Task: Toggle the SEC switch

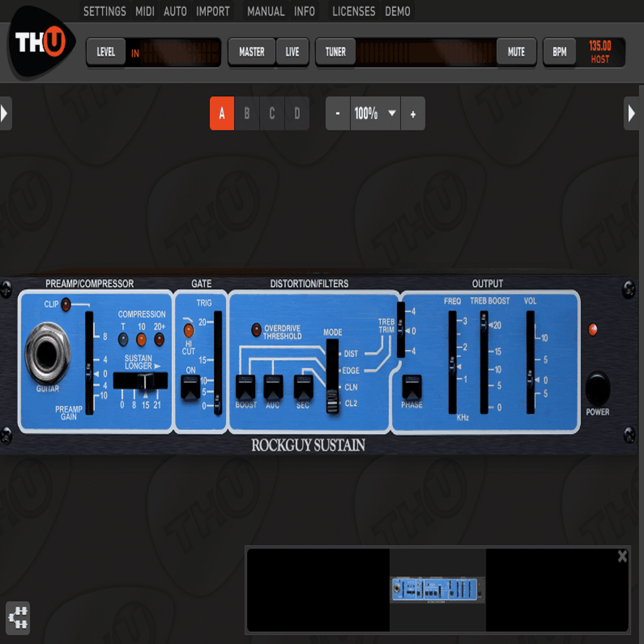Action: click(303, 388)
